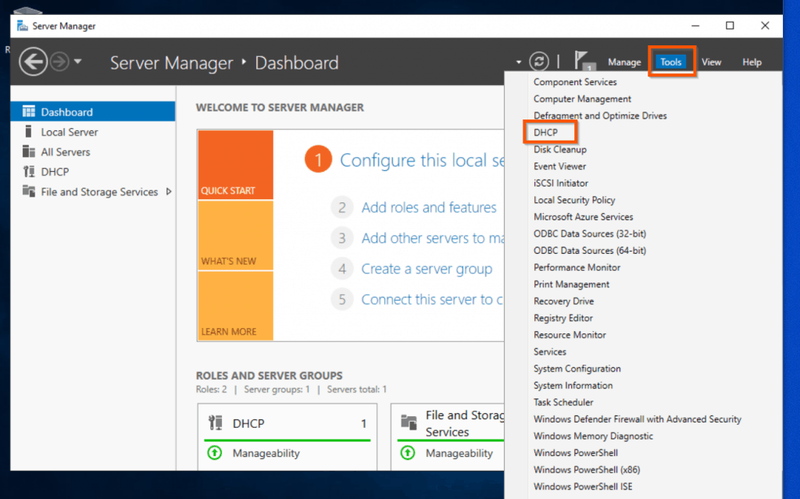Open iSCSI Initiator from Tools menu
The width and height of the screenshot is (800, 499).
click(x=561, y=183)
